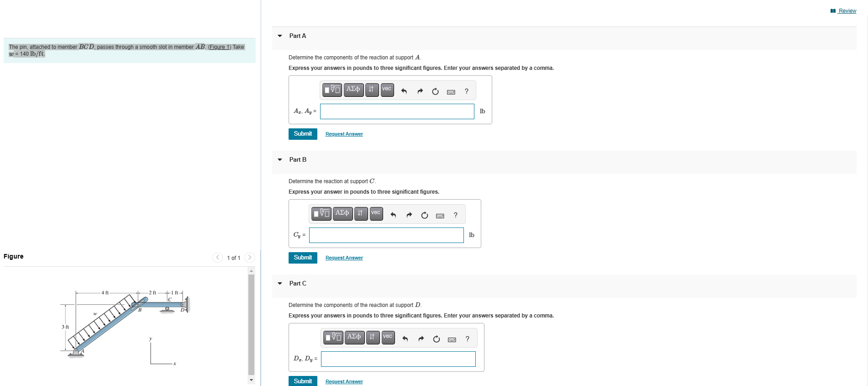Open the Figure 1 link in problem text
This screenshot has width=868, height=386.
[220, 47]
